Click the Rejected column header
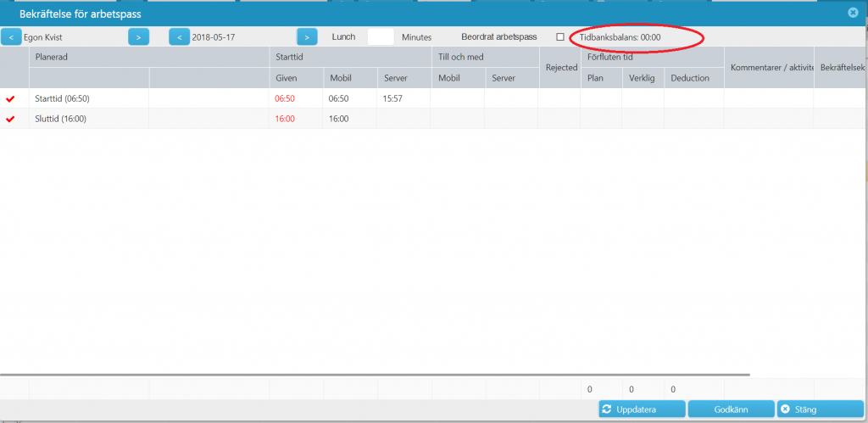The height and width of the screenshot is (423, 868). tap(561, 68)
